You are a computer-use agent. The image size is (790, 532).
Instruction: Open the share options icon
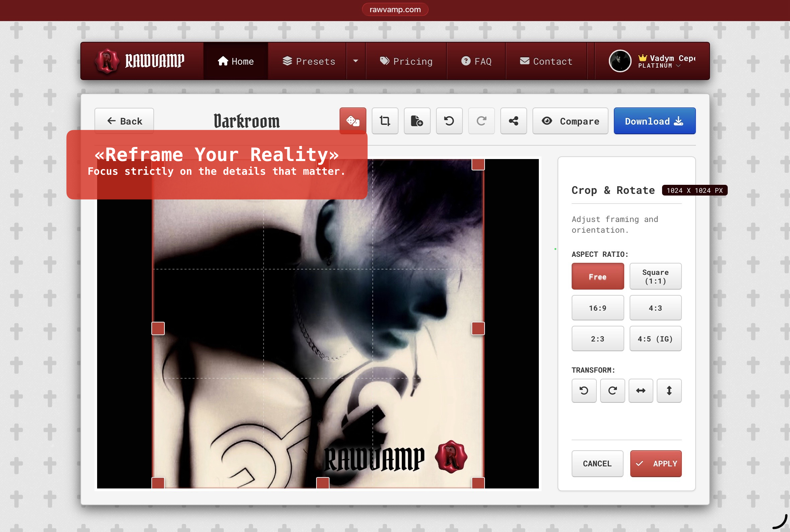click(513, 121)
